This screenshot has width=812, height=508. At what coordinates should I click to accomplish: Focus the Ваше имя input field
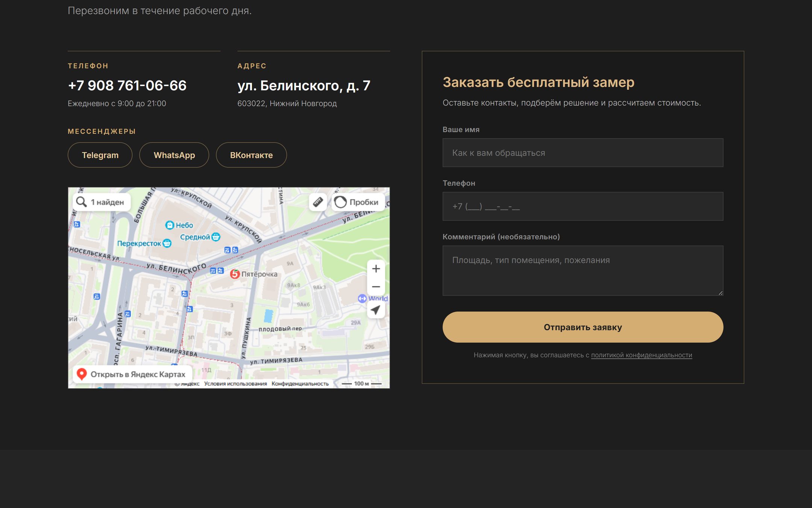click(583, 153)
